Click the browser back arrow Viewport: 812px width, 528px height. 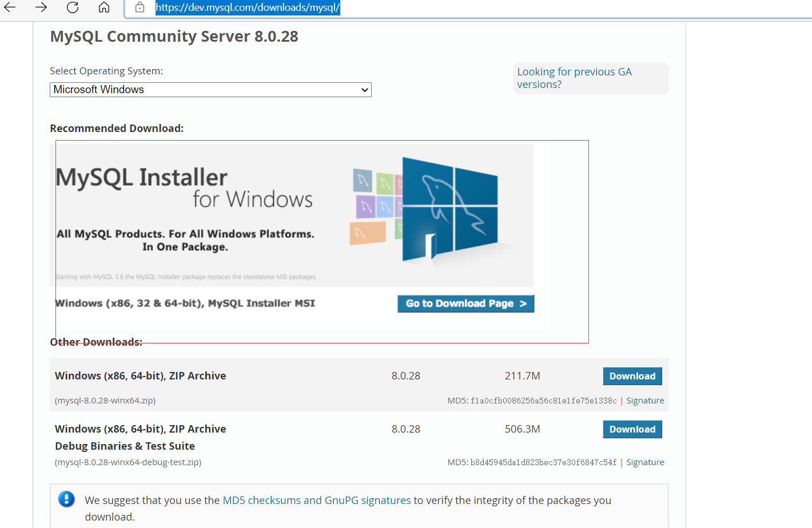pyautogui.click(x=10, y=7)
